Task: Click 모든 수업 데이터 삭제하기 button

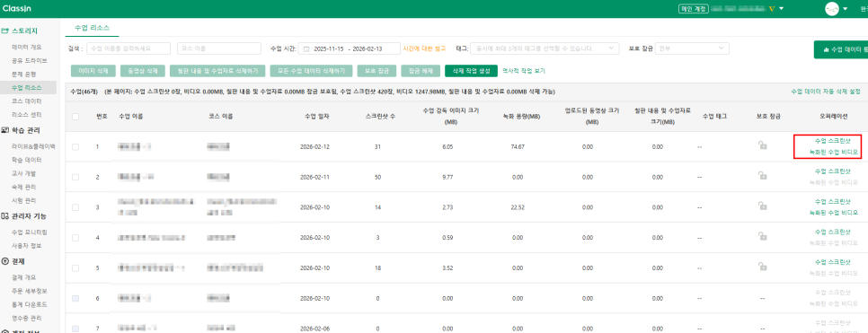Action: 311,71
